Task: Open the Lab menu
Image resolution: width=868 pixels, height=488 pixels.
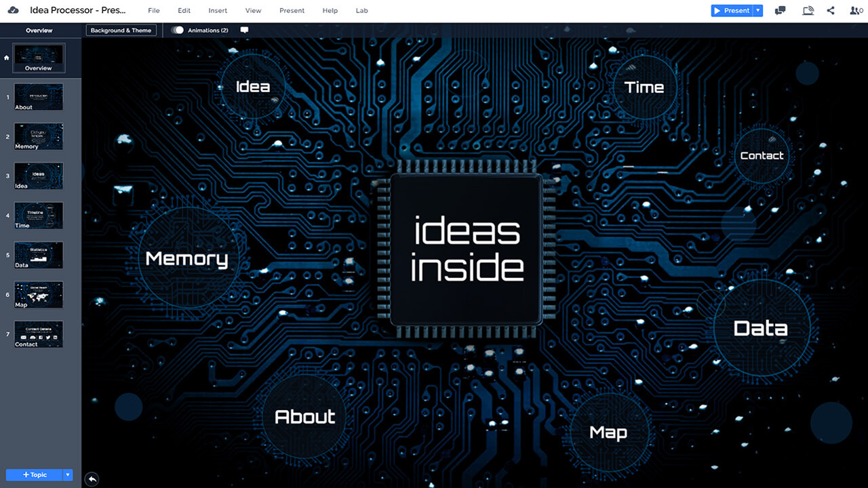Action: pyautogui.click(x=361, y=11)
